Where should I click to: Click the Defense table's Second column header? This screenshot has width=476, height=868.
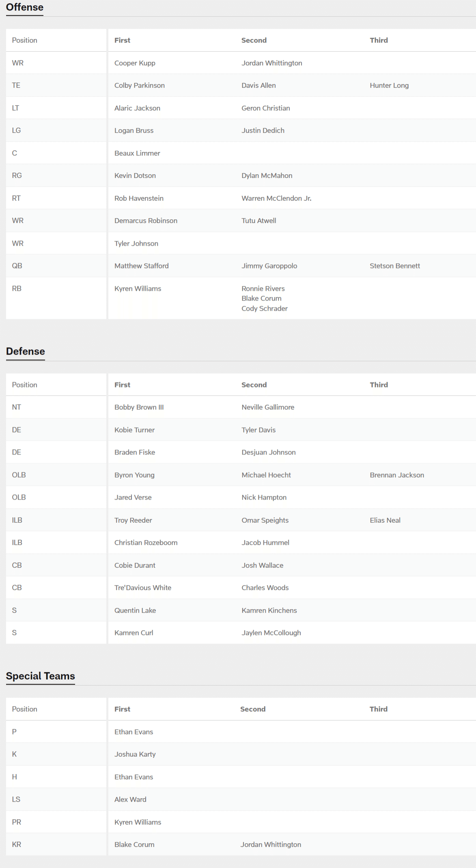click(x=254, y=385)
